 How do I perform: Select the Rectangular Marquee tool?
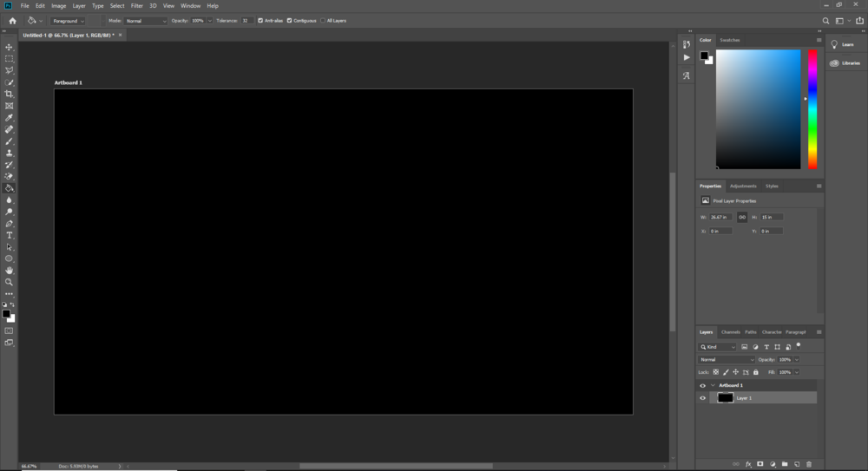point(9,59)
